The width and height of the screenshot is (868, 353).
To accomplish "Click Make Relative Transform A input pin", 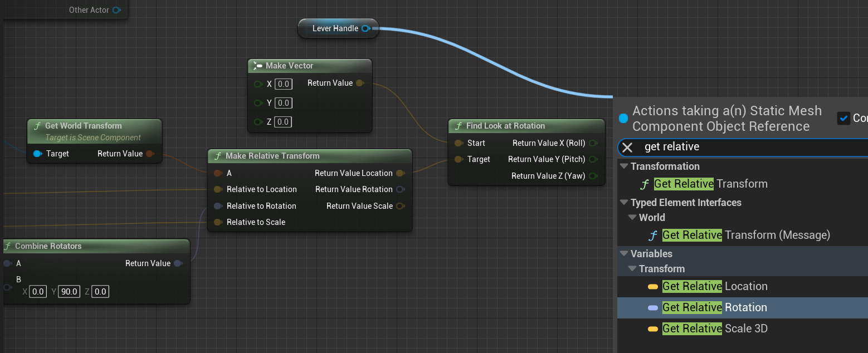I will (x=217, y=173).
